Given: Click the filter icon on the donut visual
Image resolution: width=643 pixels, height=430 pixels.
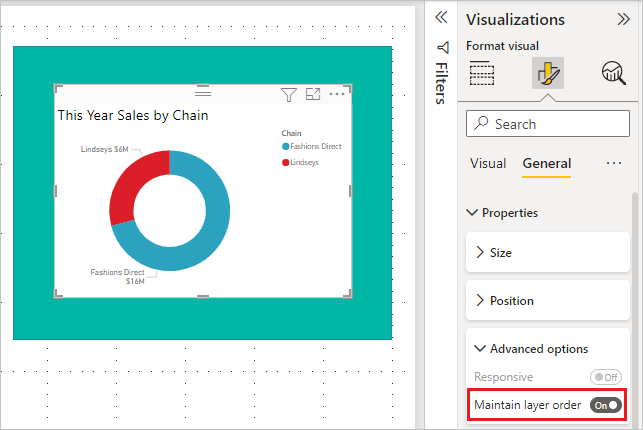Looking at the screenshot, I should click(x=289, y=95).
